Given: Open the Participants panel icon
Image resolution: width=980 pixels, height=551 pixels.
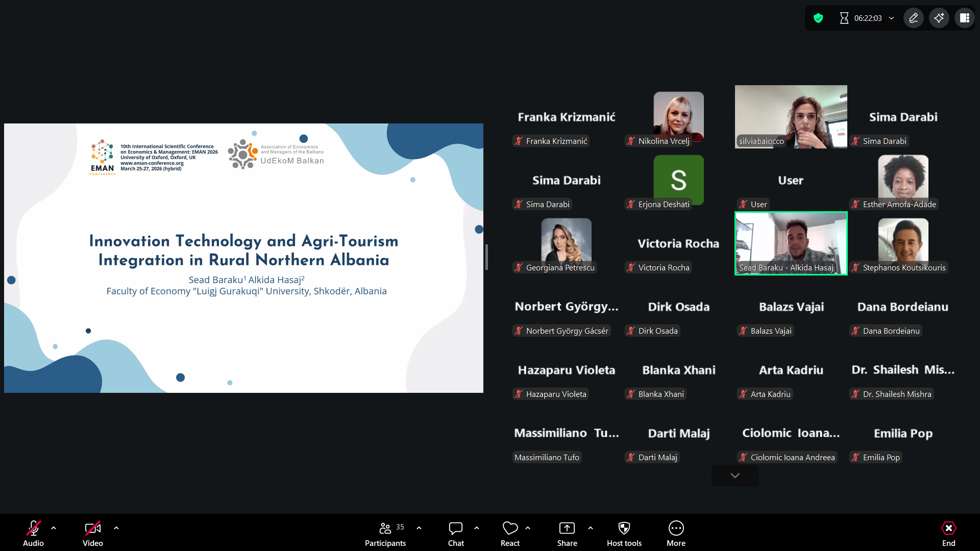Looking at the screenshot, I should (x=385, y=528).
